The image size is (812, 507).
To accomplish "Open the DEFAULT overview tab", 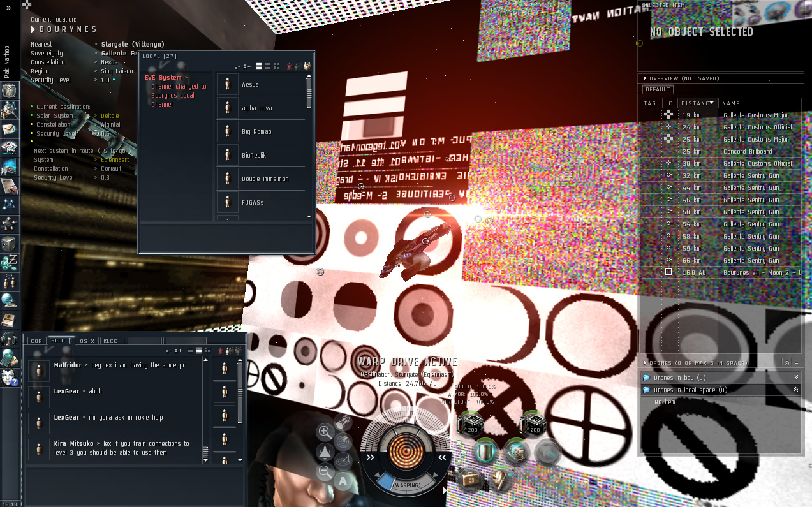I will (x=658, y=89).
